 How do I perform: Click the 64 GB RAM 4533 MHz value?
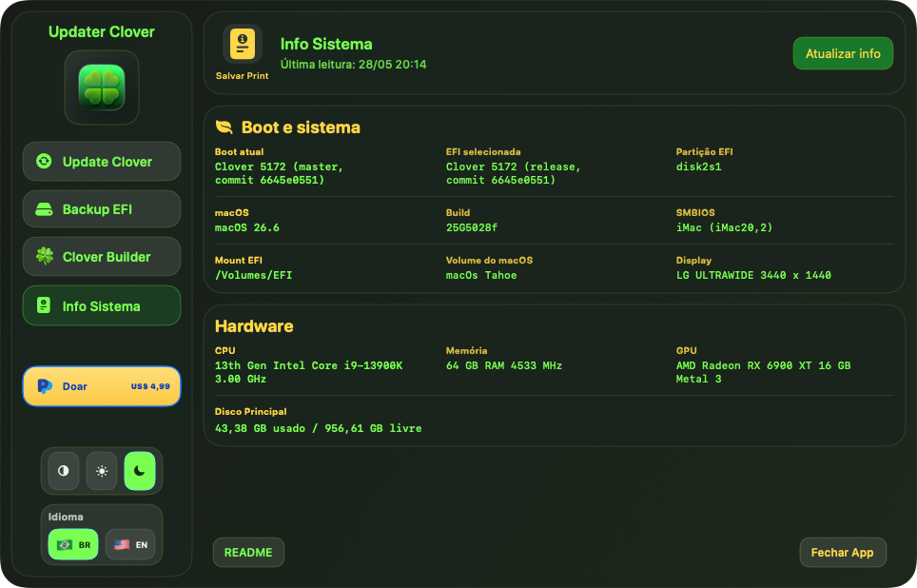[503, 365]
